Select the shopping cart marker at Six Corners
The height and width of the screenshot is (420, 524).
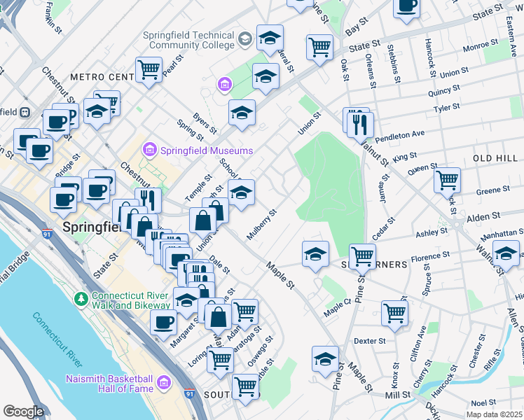362,255
